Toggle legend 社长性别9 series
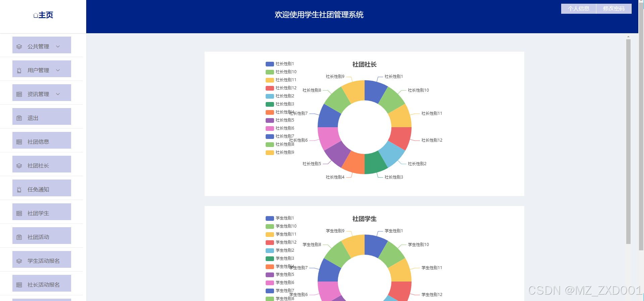The image size is (644, 301). 280,152
